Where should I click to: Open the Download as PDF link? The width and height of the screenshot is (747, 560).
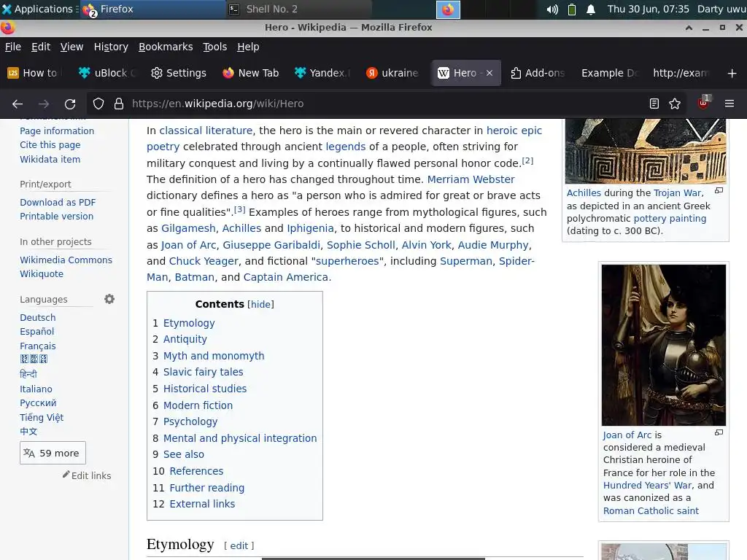58,203
